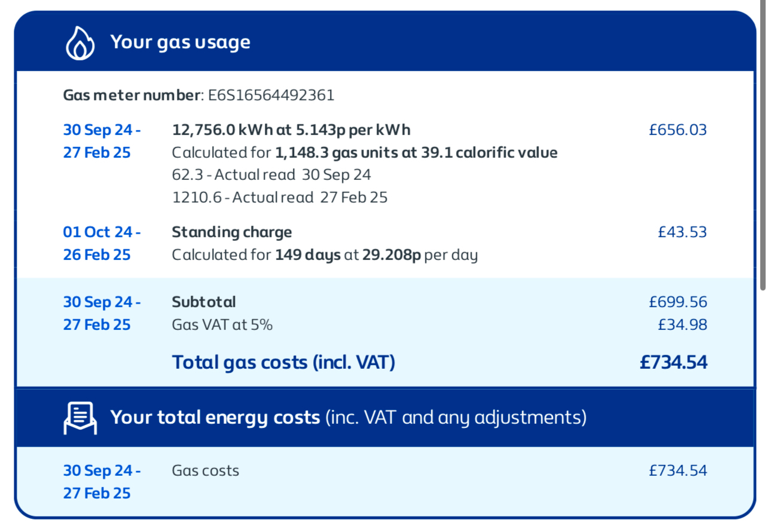Click the £34.98 VAT amount
This screenshot has width=771, height=532.
[x=682, y=325]
